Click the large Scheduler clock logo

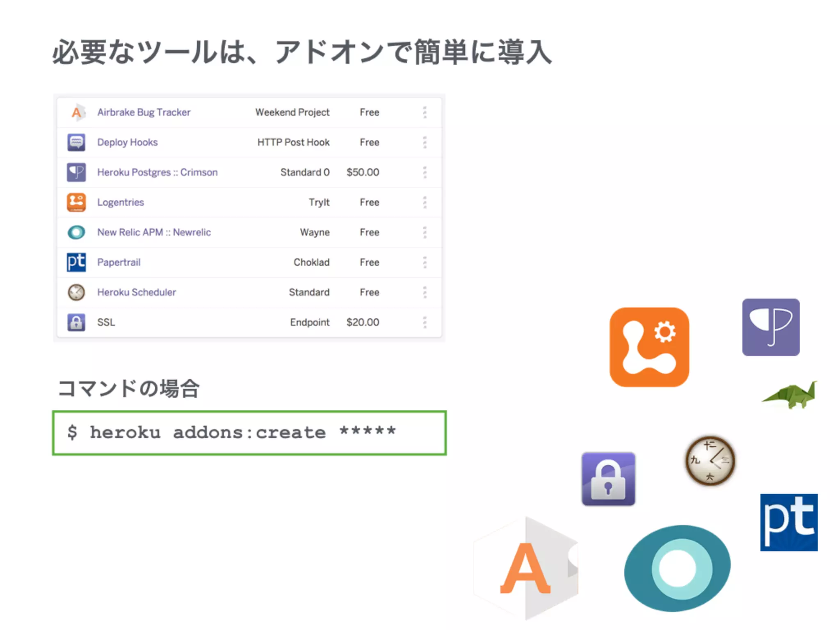(710, 461)
